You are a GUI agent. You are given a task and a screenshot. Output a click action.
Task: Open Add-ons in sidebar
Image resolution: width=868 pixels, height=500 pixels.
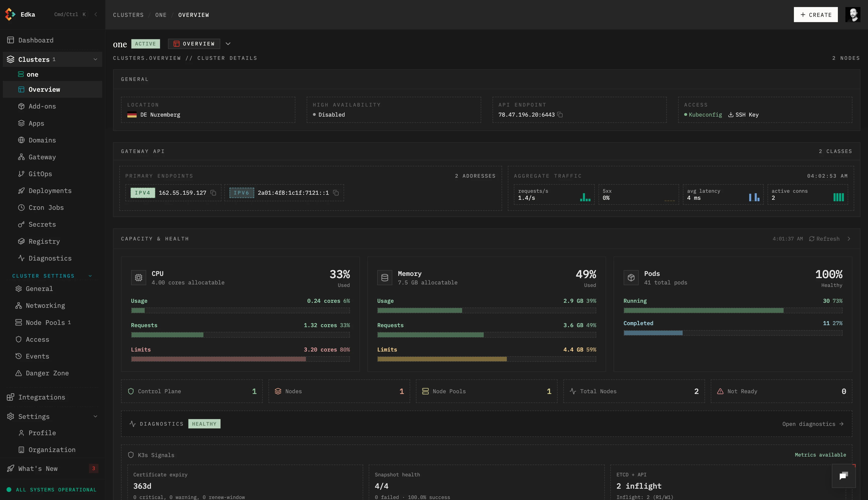(x=42, y=107)
